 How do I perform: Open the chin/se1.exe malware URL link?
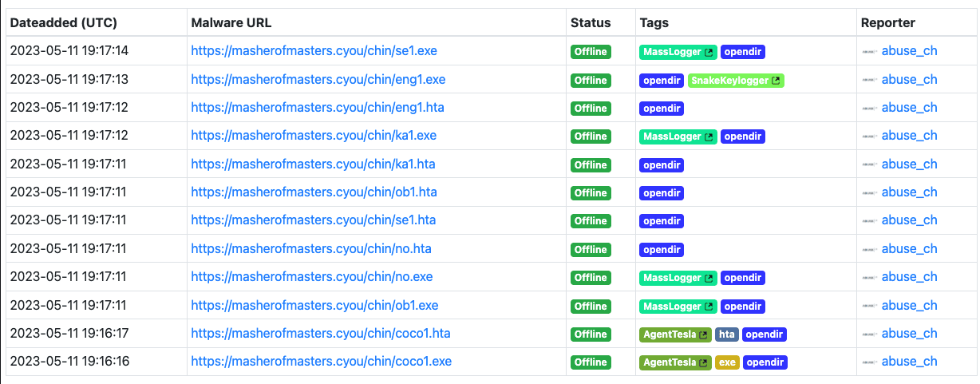[x=314, y=51]
